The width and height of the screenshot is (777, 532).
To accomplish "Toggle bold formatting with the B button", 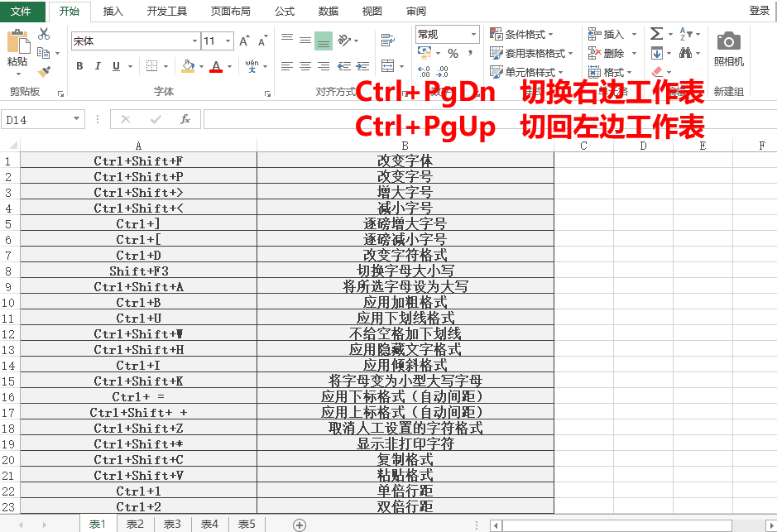I will pos(79,65).
